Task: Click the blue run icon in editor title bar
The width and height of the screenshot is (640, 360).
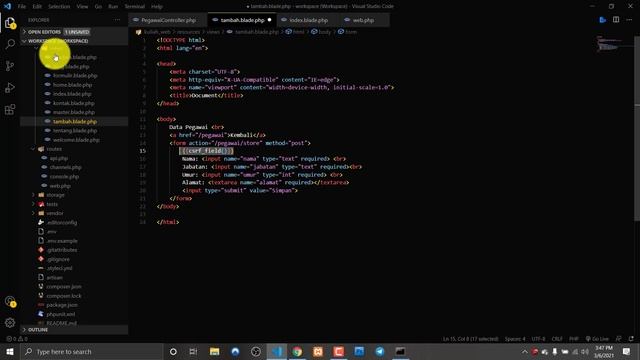Action: [x=603, y=20]
